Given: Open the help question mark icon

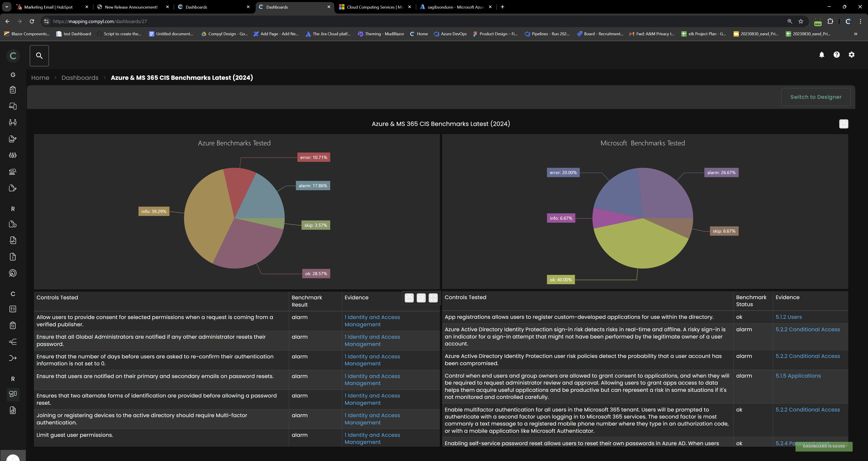Looking at the screenshot, I should coord(836,54).
